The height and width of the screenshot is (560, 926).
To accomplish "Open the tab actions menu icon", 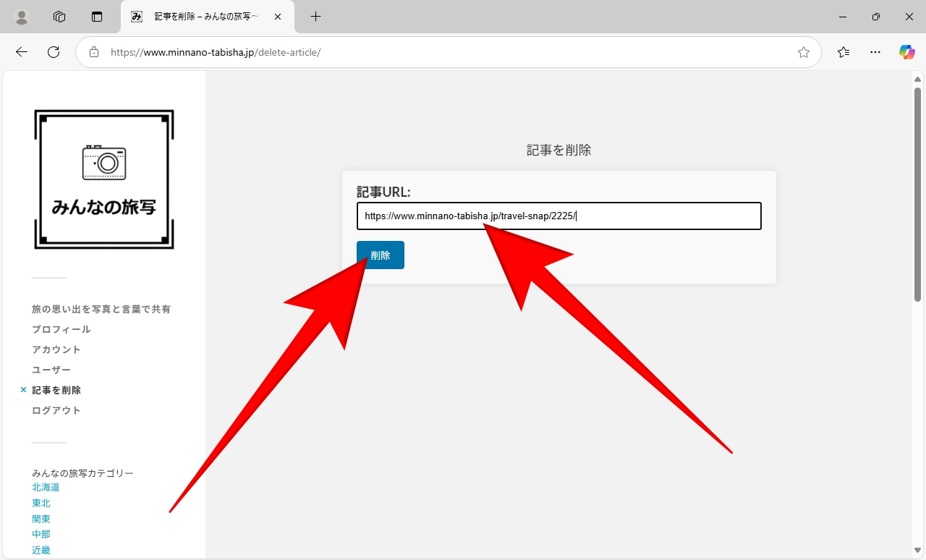I will [97, 17].
